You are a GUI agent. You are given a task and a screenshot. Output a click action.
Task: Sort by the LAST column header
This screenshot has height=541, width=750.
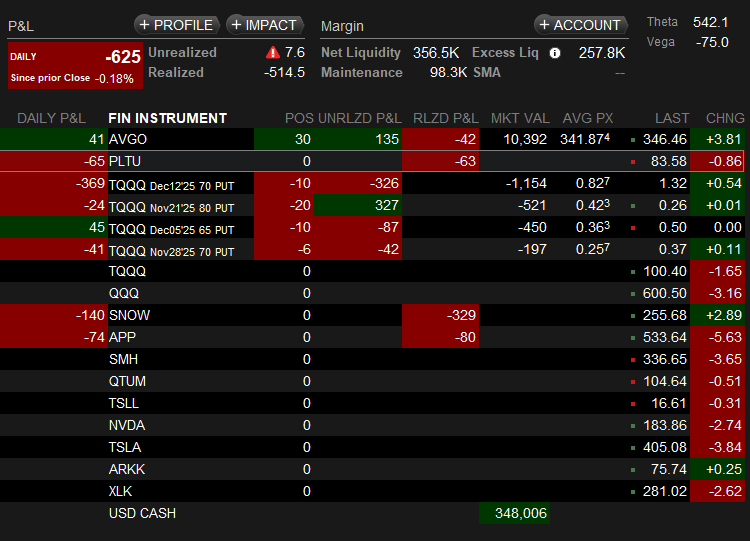672,118
